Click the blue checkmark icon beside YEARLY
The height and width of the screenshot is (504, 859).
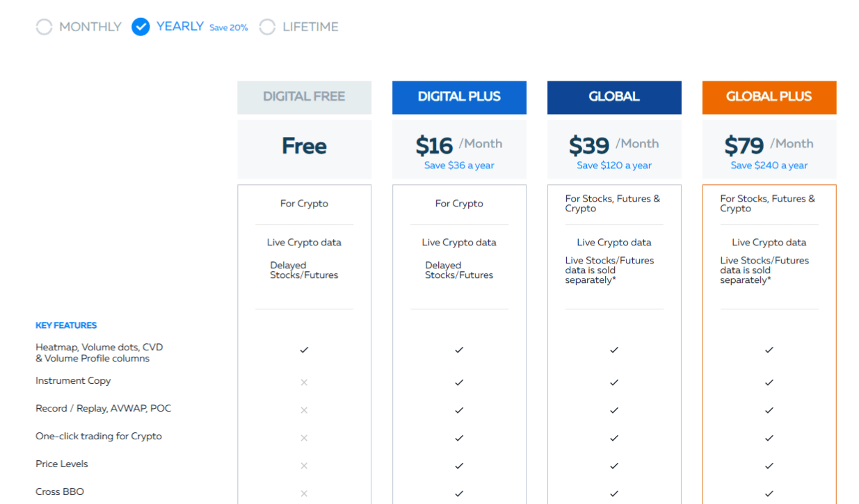coord(141,26)
